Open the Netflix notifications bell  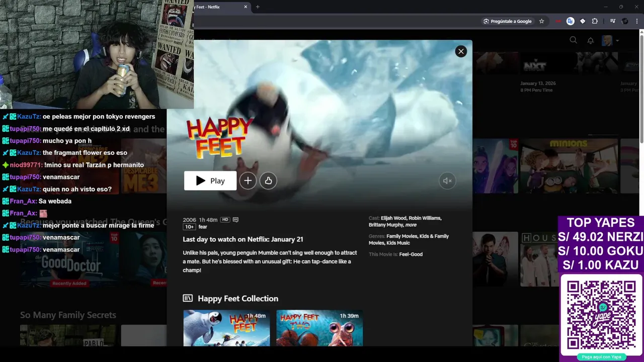[591, 40]
